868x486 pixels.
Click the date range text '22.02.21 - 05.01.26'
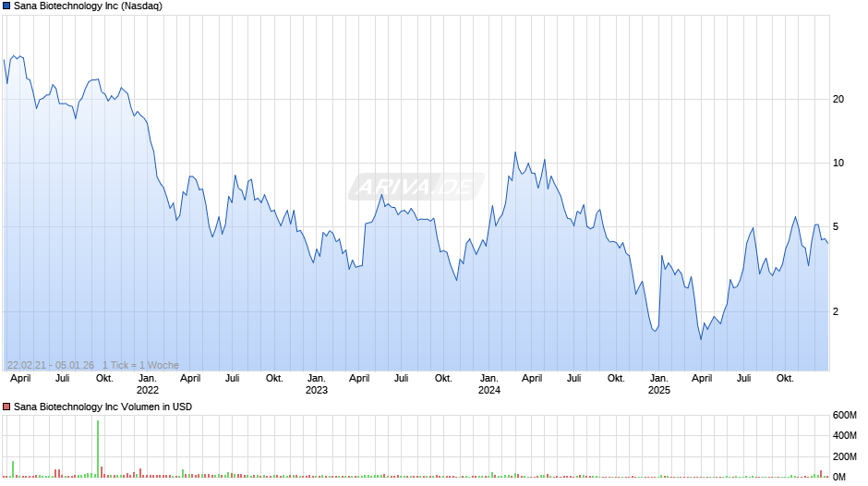pyautogui.click(x=51, y=365)
